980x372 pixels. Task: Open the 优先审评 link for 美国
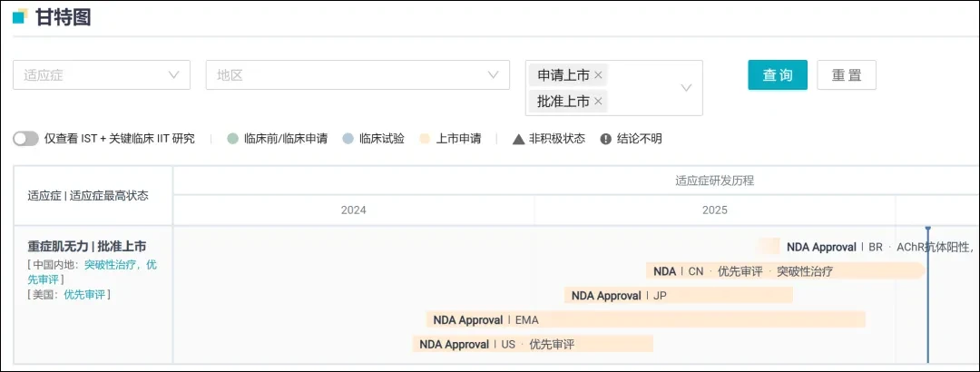pyautogui.click(x=84, y=295)
